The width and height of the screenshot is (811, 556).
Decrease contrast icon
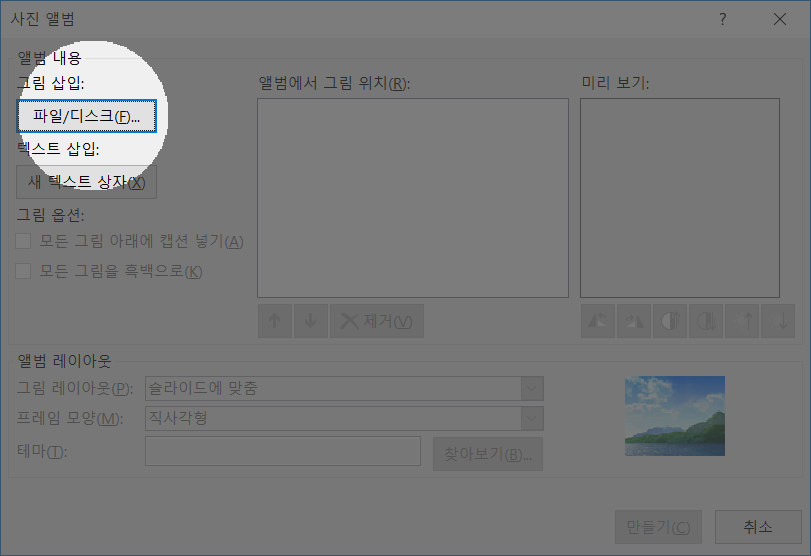click(x=706, y=321)
